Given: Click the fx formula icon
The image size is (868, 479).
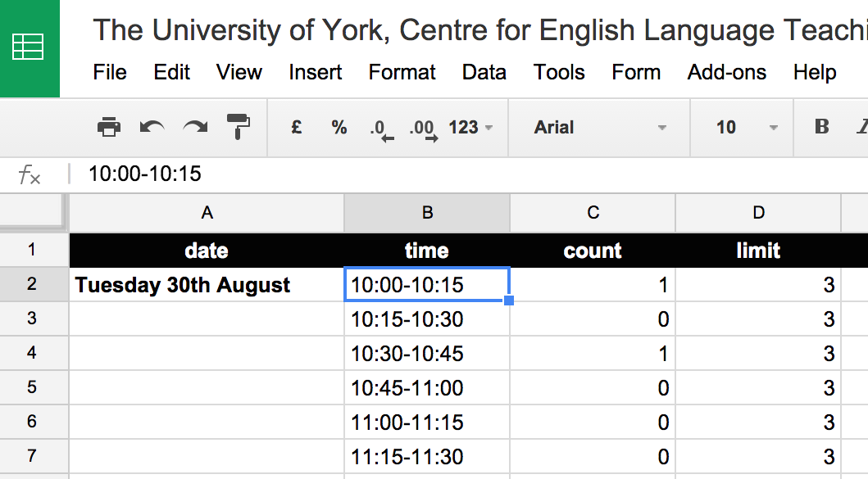Looking at the screenshot, I should (30, 172).
